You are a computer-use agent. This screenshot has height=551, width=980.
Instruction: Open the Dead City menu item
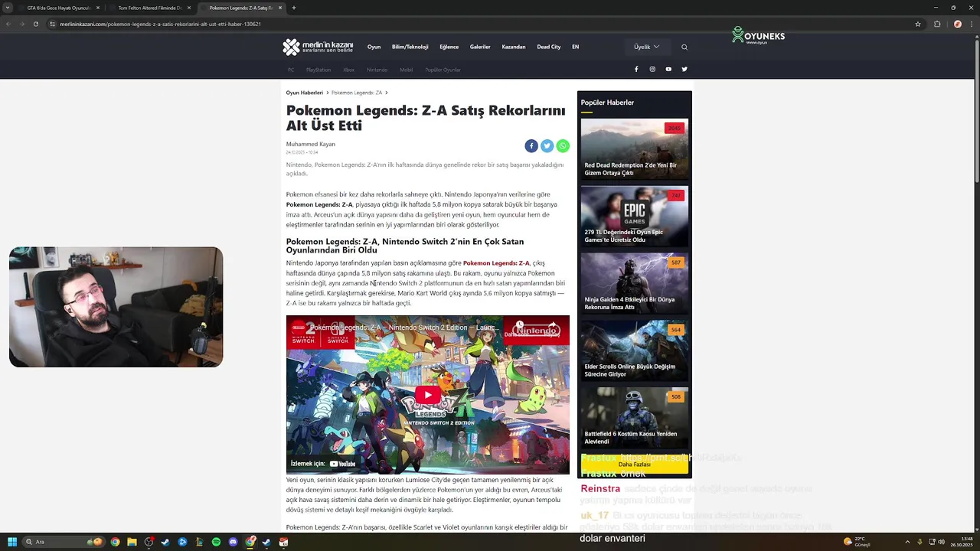[x=549, y=47]
